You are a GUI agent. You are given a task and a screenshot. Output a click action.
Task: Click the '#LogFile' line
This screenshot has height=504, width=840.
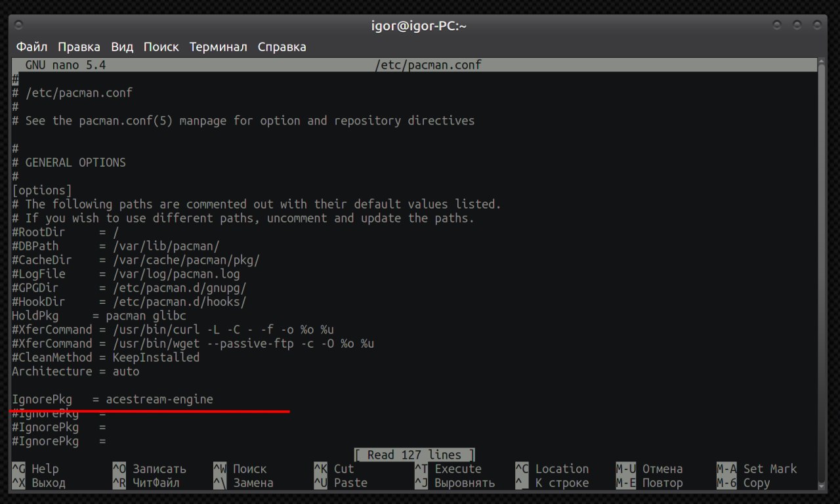[x=126, y=274]
